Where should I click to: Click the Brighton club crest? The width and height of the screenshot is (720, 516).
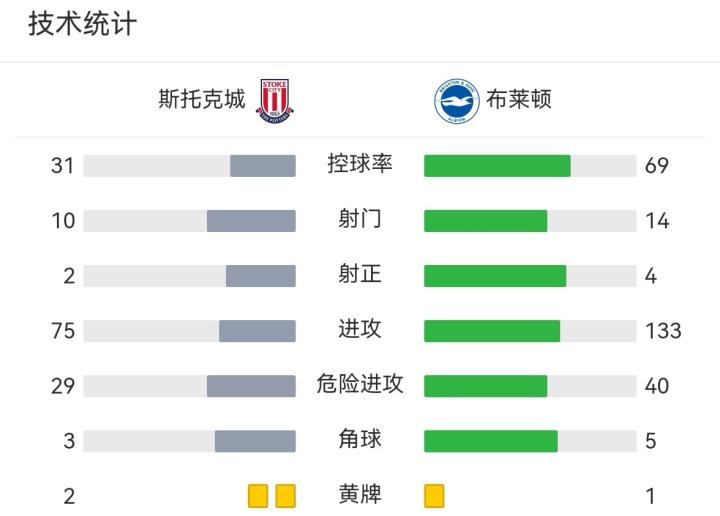pos(457,101)
